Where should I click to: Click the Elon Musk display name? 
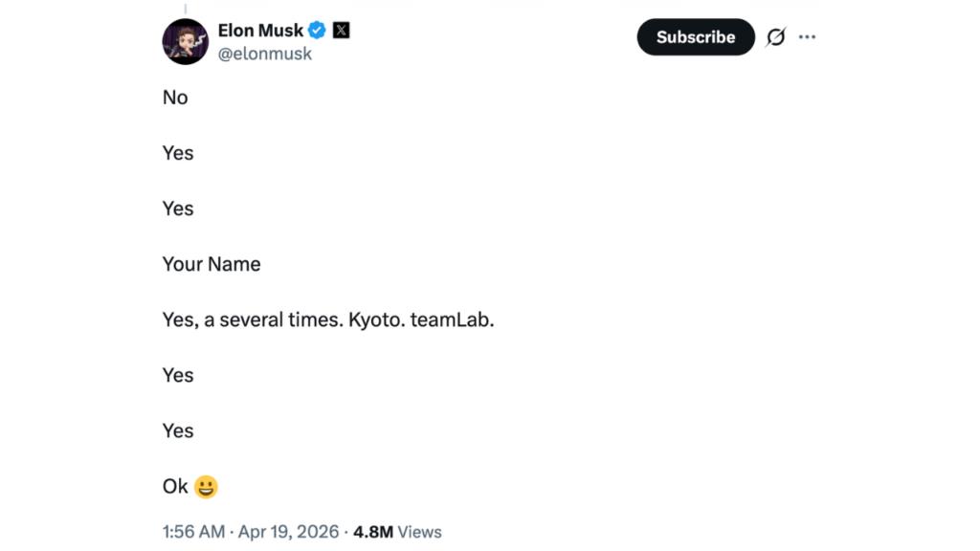(262, 30)
